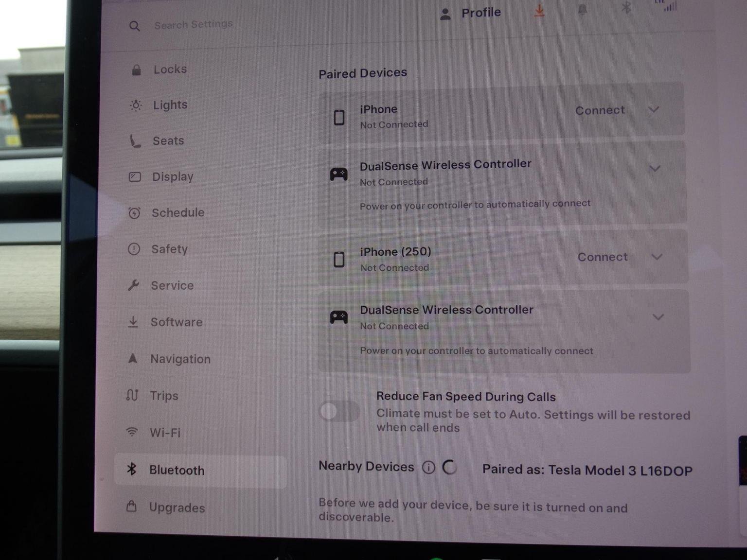The width and height of the screenshot is (747, 560).
Task: Open the Wi-Fi settings menu
Action: pos(165,433)
